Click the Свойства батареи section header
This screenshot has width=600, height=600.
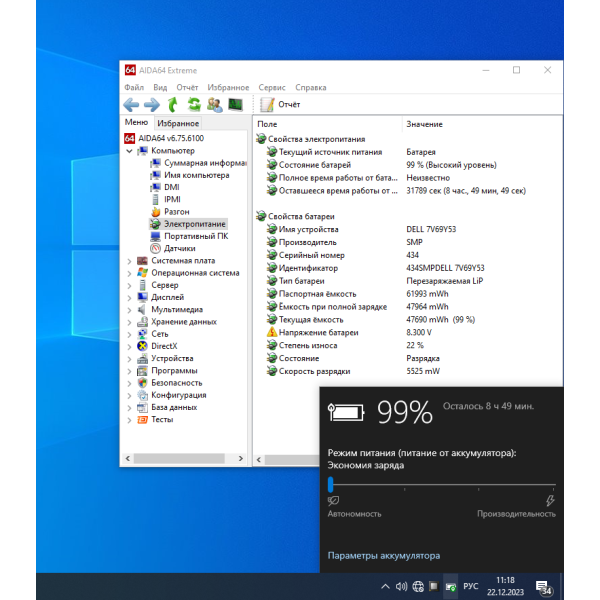[x=301, y=217]
